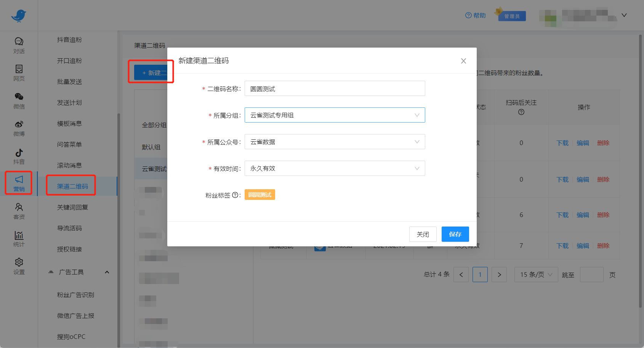This screenshot has height=348, width=644.
Task: Click the orange 圆圆测试 fan tag
Action: pyautogui.click(x=260, y=195)
